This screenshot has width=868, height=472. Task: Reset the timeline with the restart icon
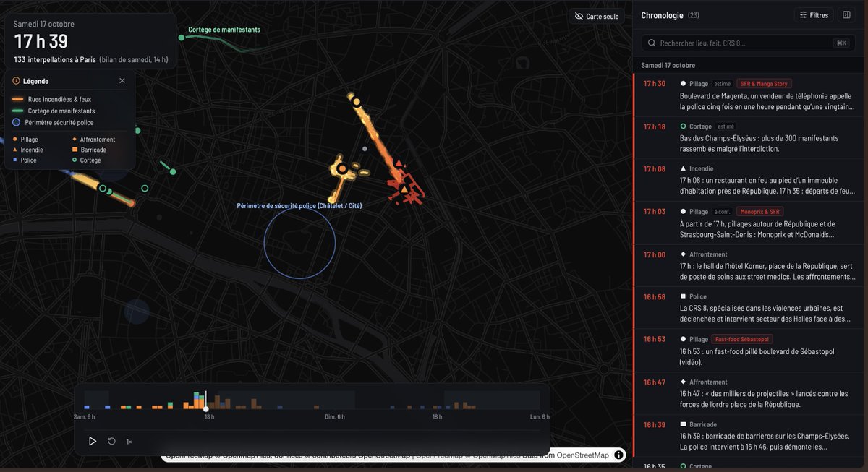click(111, 441)
